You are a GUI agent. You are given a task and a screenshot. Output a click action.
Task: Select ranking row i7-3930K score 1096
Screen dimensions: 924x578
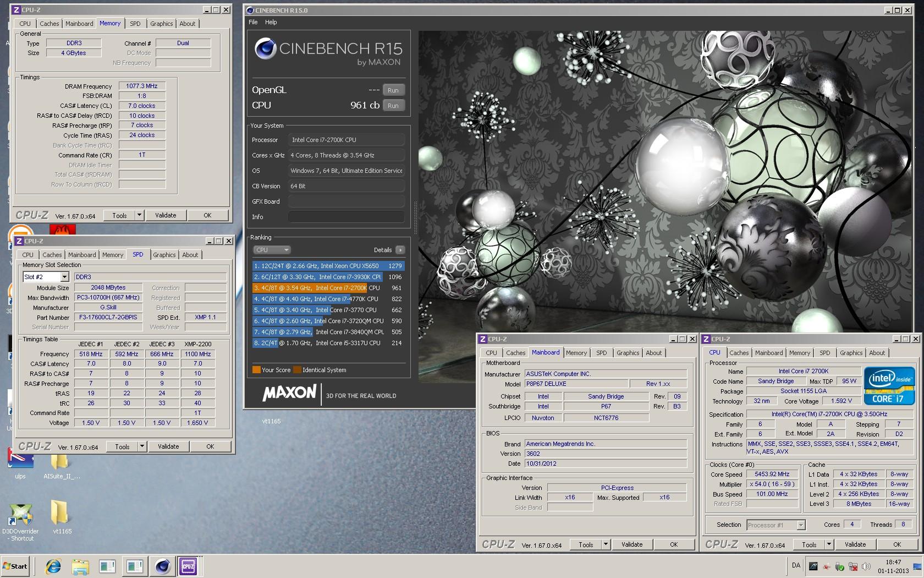point(328,277)
